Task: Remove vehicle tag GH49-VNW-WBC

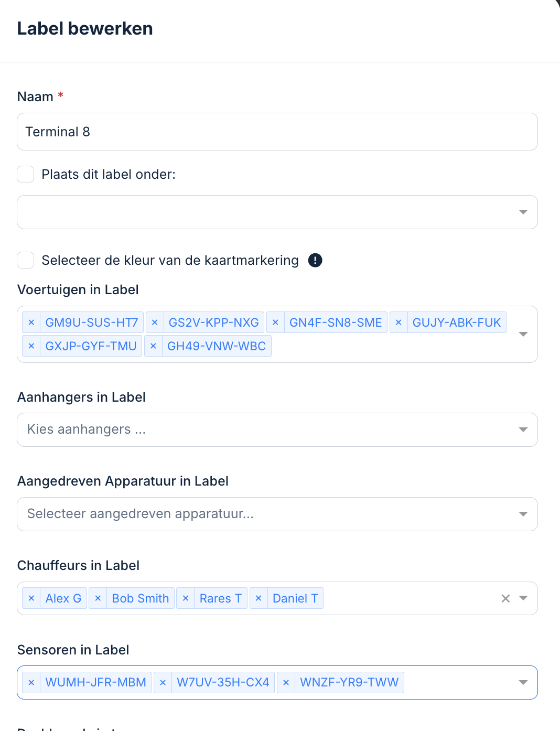Action: (x=153, y=346)
